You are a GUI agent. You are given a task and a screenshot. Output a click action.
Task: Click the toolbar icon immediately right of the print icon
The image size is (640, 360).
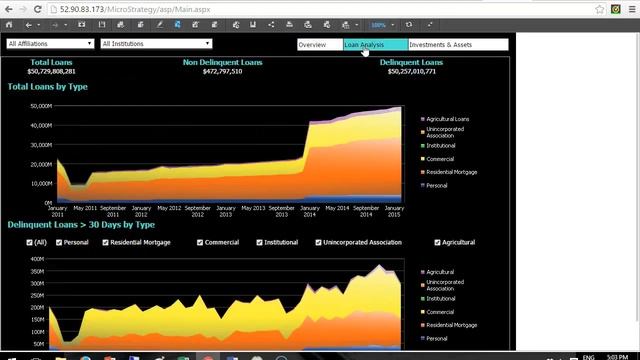308,25
